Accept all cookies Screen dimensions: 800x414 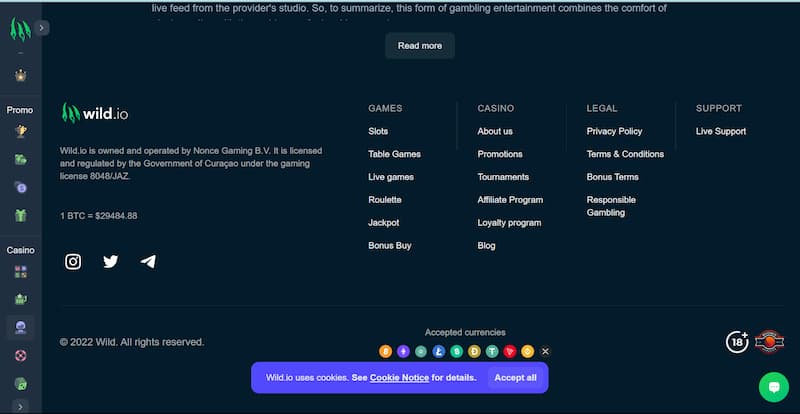[516, 377]
